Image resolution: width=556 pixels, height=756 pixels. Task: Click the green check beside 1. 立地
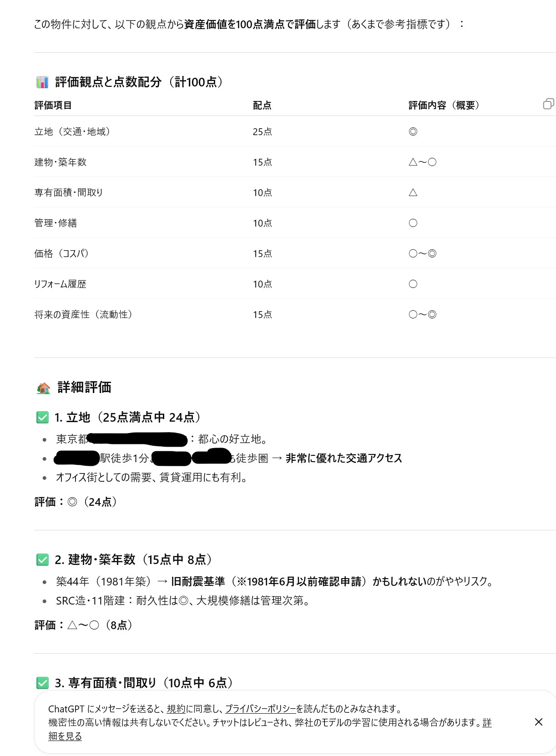pyautogui.click(x=42, y=417)
